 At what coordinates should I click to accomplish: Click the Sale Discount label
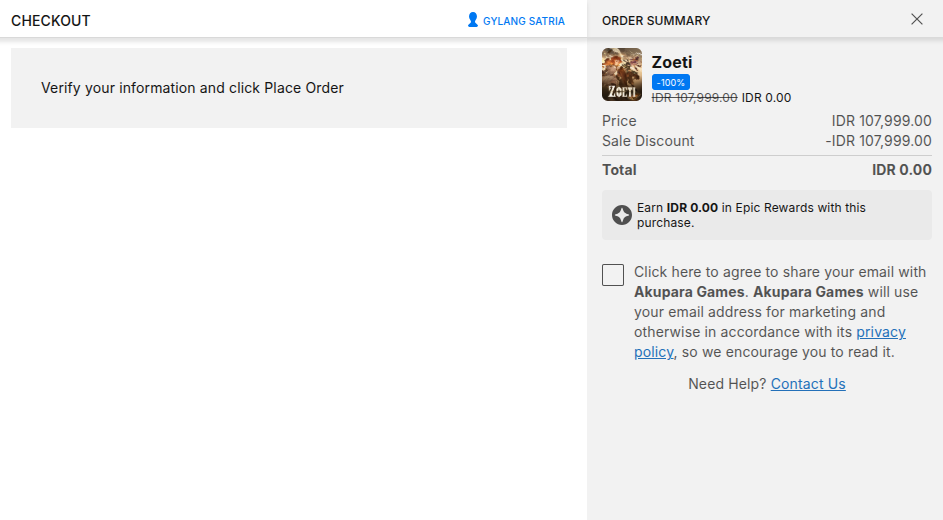point(648,141)
